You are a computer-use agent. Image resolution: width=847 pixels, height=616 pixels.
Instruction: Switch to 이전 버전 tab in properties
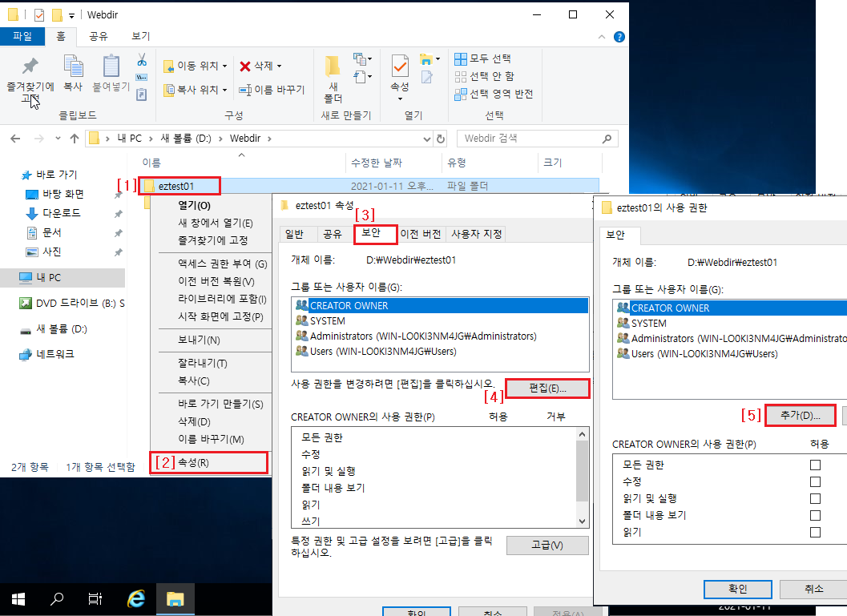(x=421, y=234)
